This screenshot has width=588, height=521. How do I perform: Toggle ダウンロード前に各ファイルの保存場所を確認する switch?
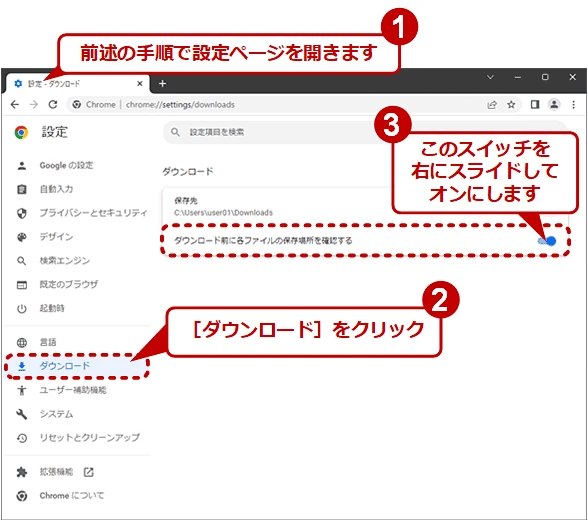pyautogui.click(x=547, y=241)
